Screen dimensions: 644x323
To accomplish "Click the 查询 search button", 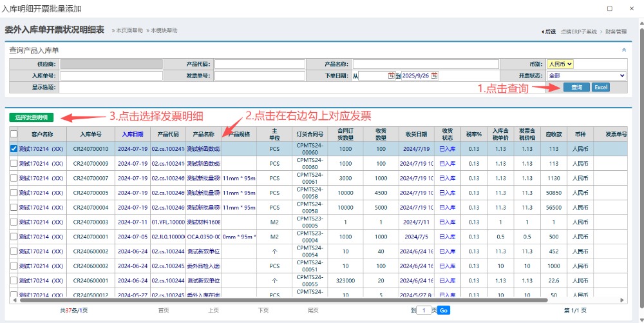I will [576, 88].
